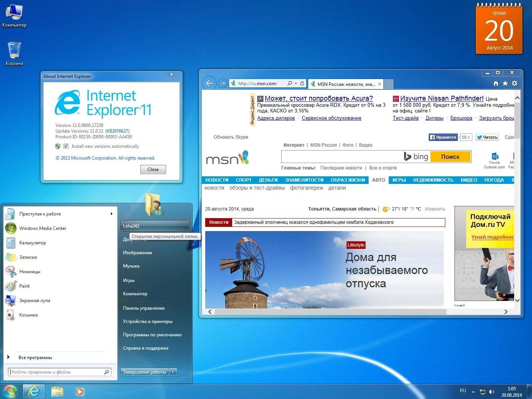The image size is (532, 399).
Task: Click the Bing search input field
Action: click(342, 157)
